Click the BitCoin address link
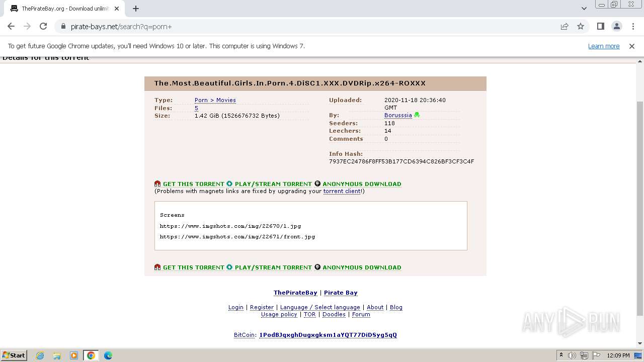Image resolution: width=644 pixels, height=362 pixels. [x=328, y=335]
